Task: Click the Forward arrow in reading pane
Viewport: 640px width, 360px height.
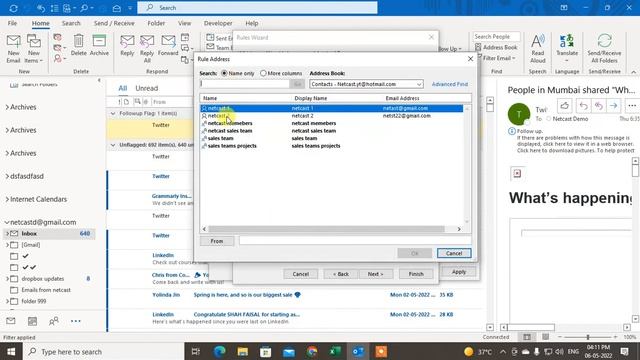Action: (x=613, y=106)
